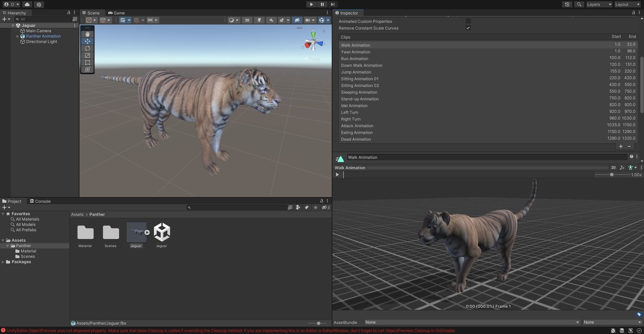This screenshot has height=334, width=644.
Task: Click the Step frame button
Action: [x=332, y=4]
